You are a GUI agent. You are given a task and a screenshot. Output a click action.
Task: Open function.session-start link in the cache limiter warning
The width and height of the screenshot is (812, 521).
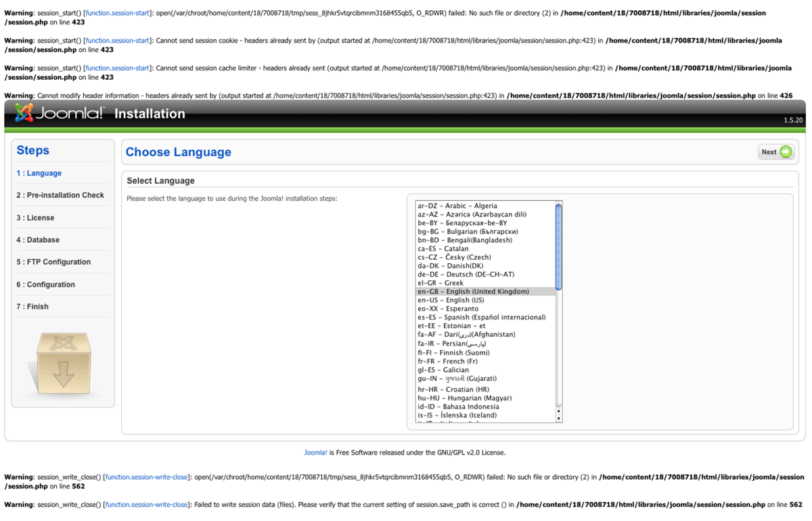coord(117,68)
